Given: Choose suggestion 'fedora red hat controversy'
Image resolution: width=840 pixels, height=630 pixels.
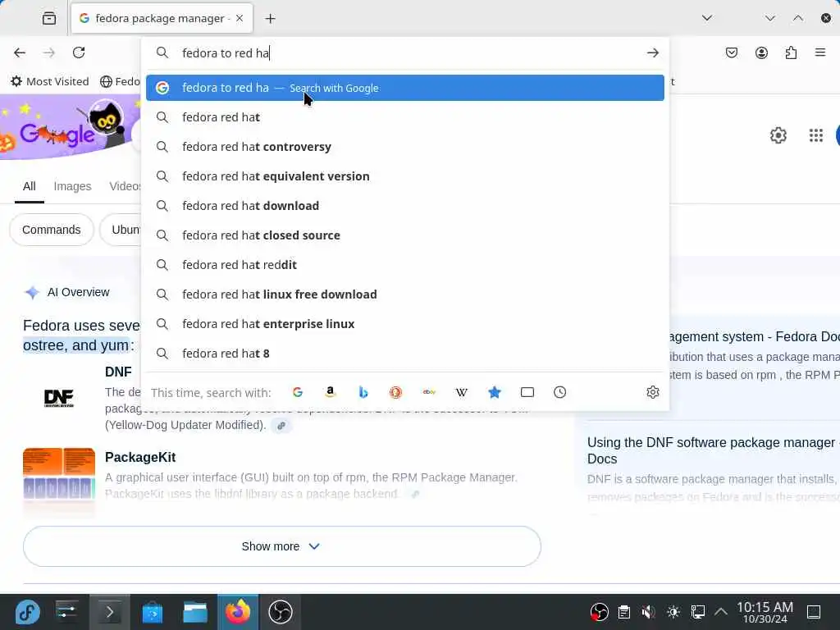Looking at the screenshot, I should pos(405,147).
